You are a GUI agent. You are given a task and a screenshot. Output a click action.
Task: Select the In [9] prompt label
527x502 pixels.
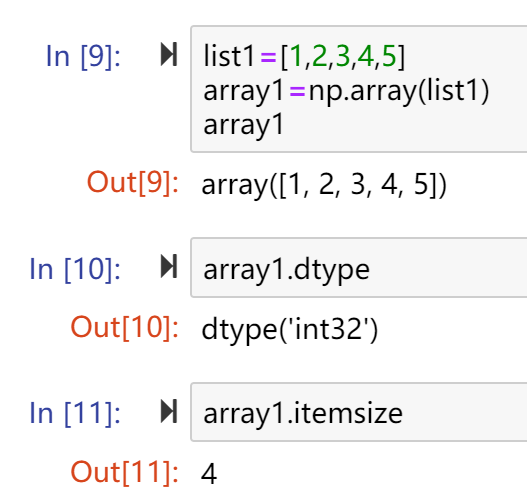[x=83, y=56]
